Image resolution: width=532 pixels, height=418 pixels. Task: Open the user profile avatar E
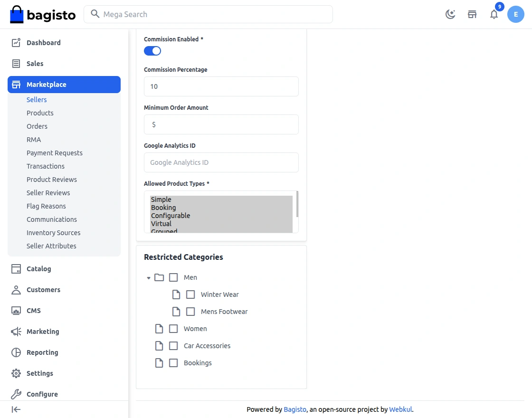[516, 14]
